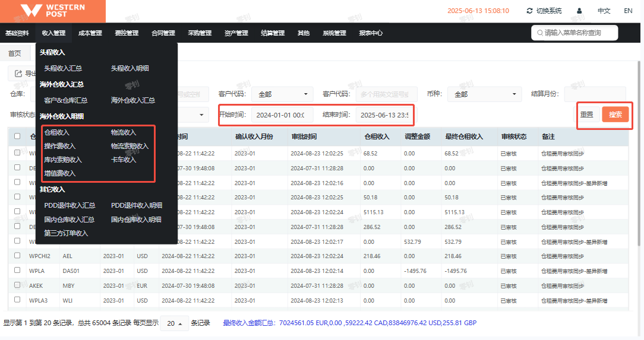Open 系统管理 menu
This screenshot has width=644, height=340.
tap(334, 33)
